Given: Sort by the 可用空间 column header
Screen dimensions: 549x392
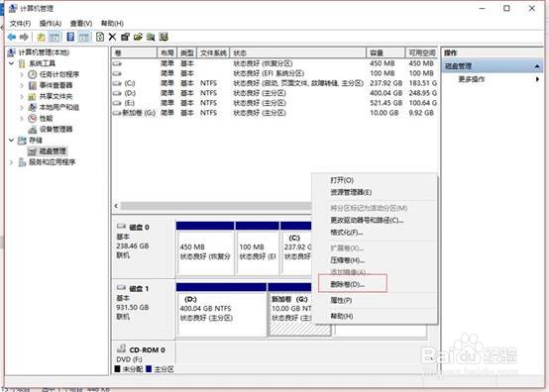Looking at the screenshot, I should click(421, 52).
